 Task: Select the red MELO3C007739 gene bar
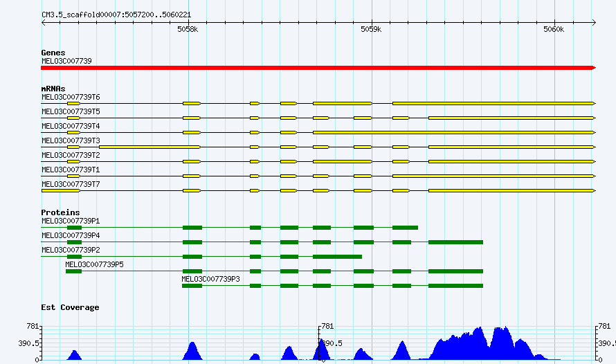coord(318,68)
